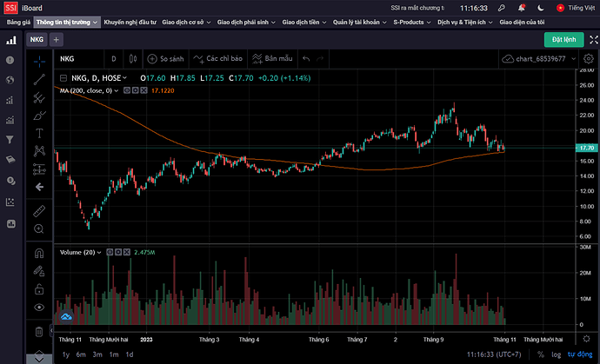Click the Đặt lệnh order button
The width and height of the screenshot is (600, 364).
tap(563, 39)
